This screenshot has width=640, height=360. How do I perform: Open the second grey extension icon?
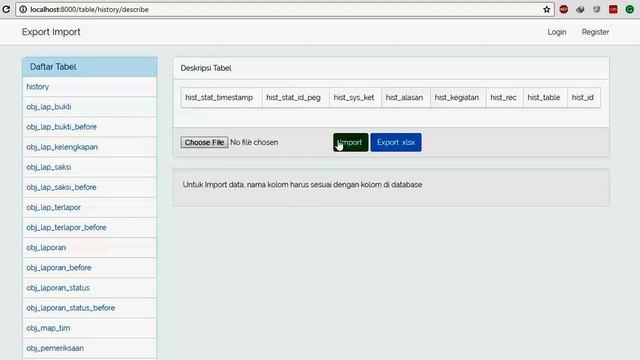[x=580, y=9]
